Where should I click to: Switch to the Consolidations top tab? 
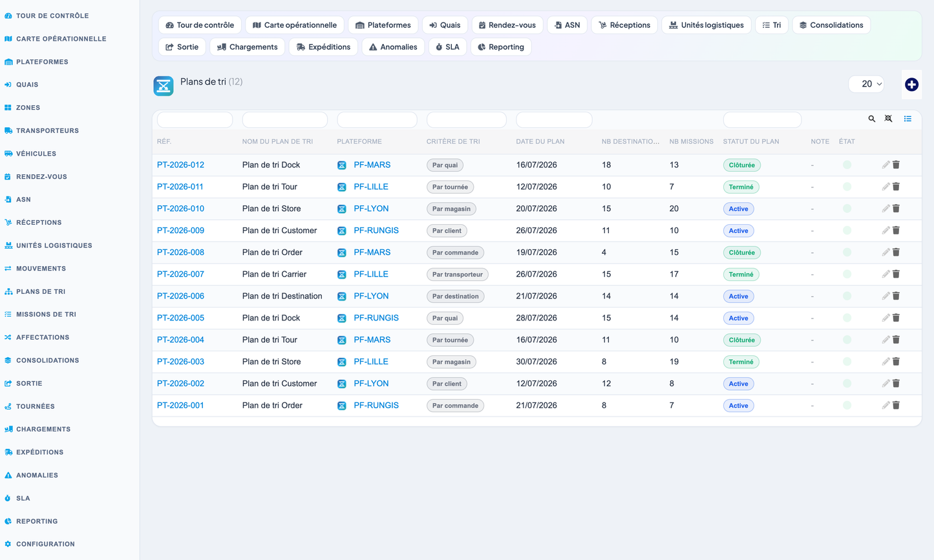[831, 25]
